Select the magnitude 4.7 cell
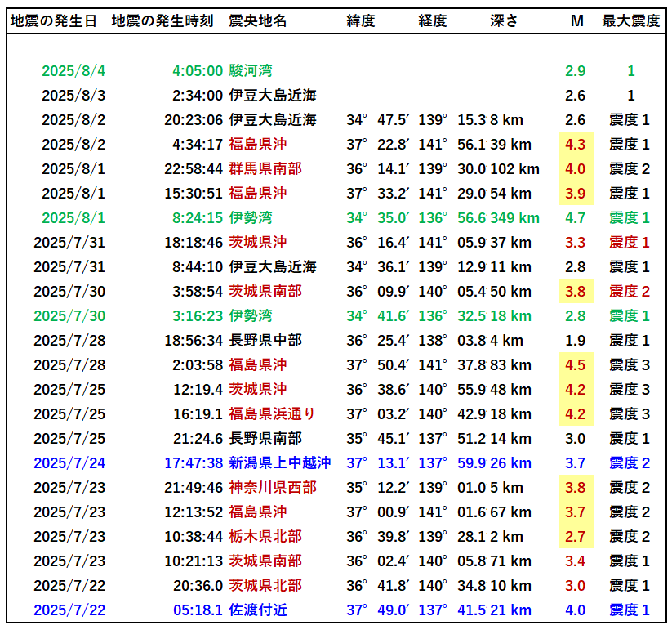The image size is (672, 630). pos(575,218)
